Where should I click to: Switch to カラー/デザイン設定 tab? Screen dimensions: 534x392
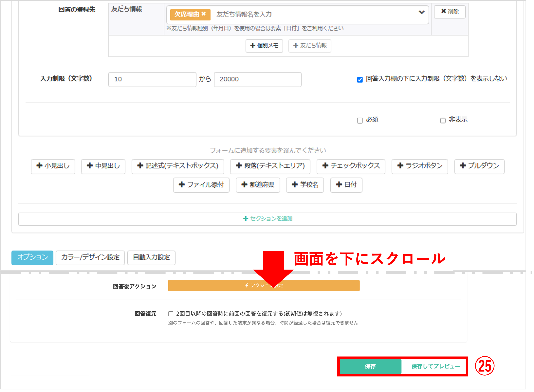(x=90, y=257)
